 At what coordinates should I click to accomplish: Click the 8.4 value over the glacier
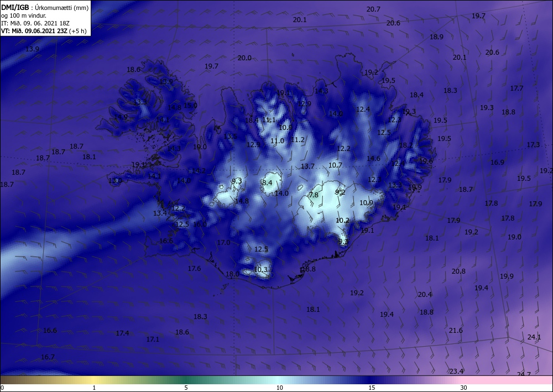267,182
